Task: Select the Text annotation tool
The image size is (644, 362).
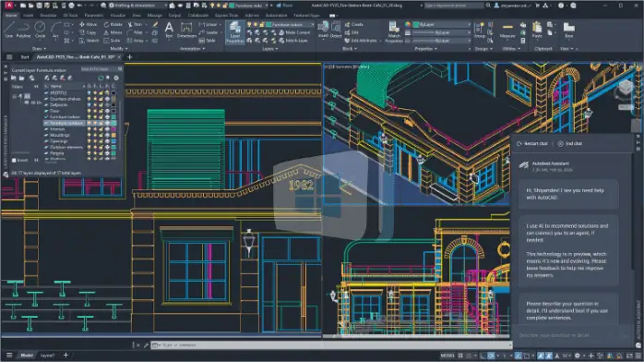Action: [169, 30]
